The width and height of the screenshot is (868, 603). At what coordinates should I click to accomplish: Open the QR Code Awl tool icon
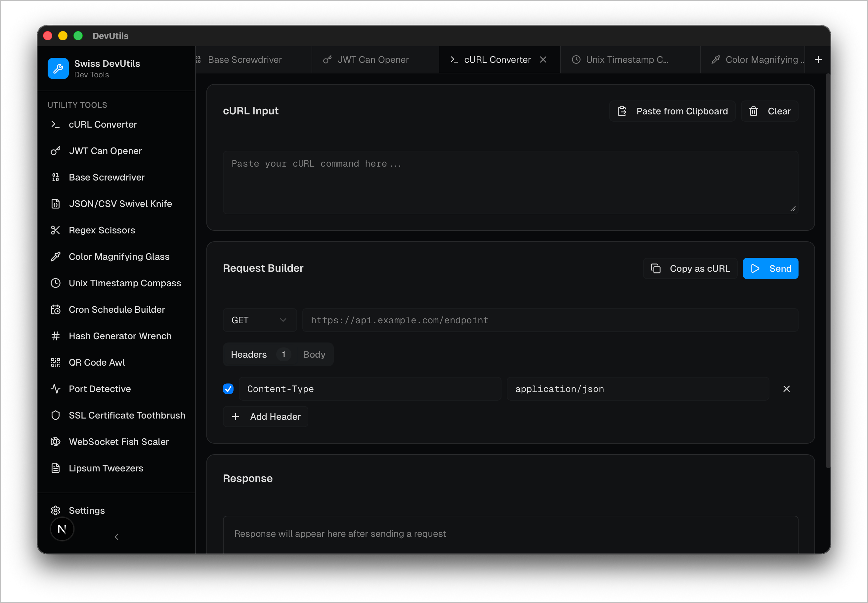(x=56, y=362)
